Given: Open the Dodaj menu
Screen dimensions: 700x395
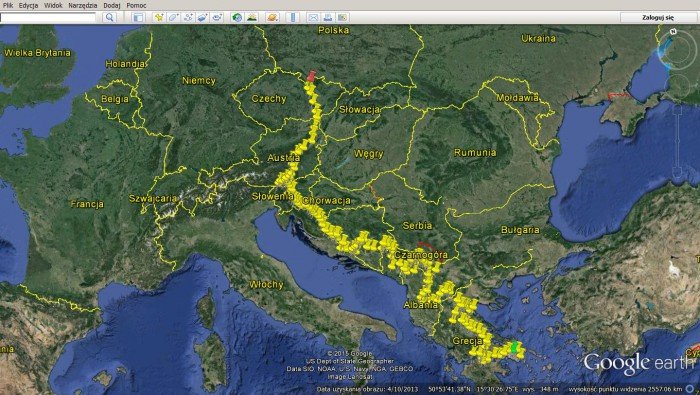Looking at the screenshot, I should (112, 5).
